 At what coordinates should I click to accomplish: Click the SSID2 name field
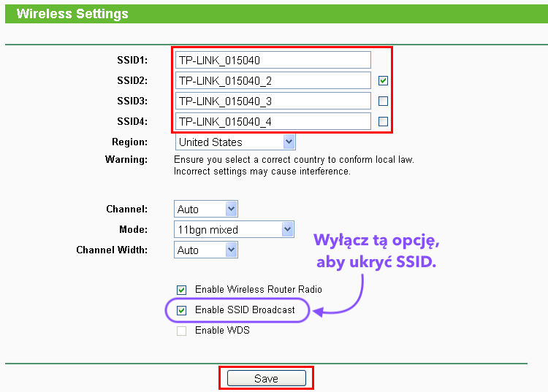pos(273,80)
